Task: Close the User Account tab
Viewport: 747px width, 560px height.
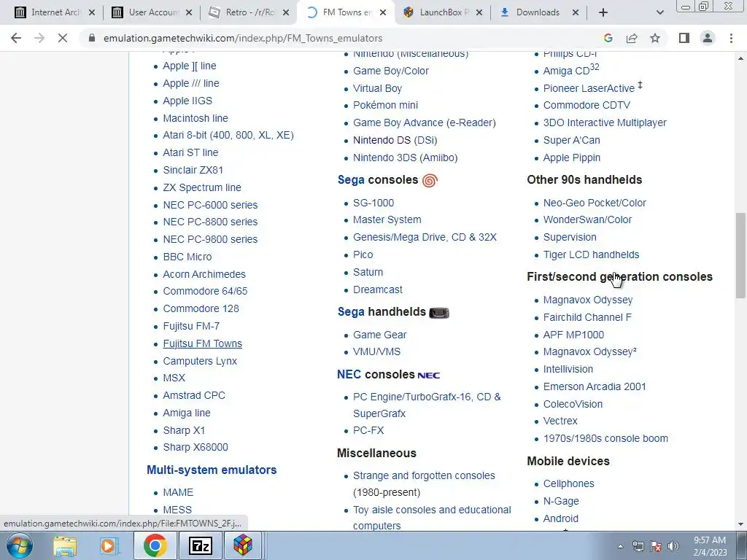Action: point(189,12)
